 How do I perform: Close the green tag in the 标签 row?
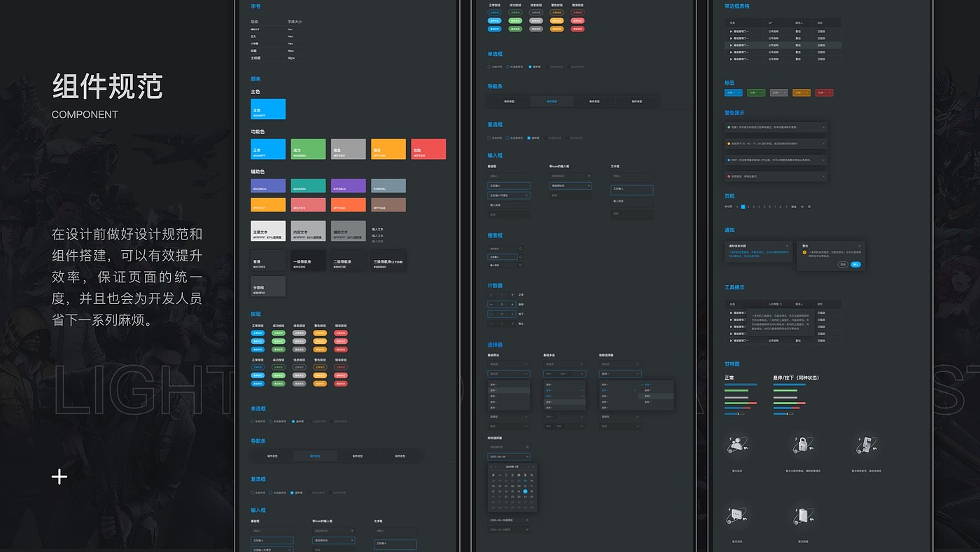pos(762,92)
